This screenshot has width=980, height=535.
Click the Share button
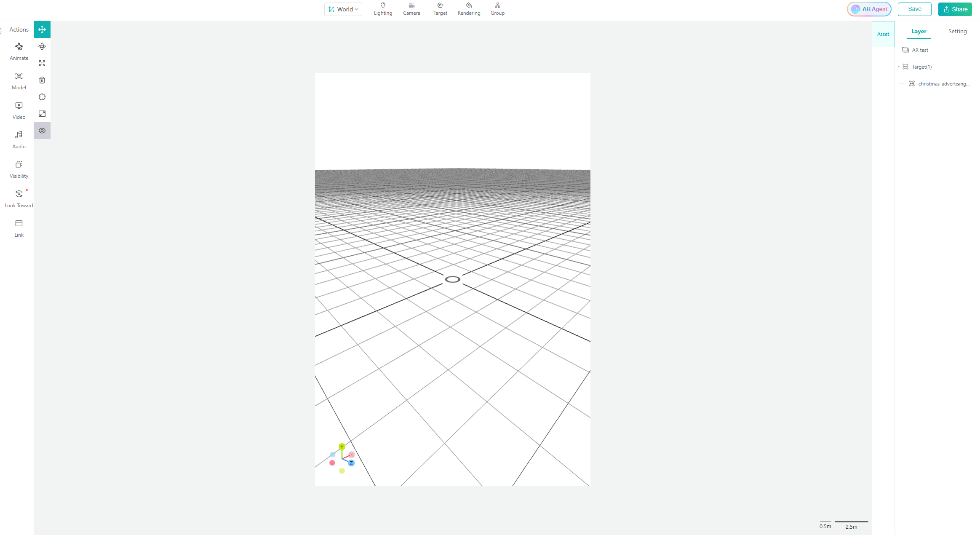955,9
